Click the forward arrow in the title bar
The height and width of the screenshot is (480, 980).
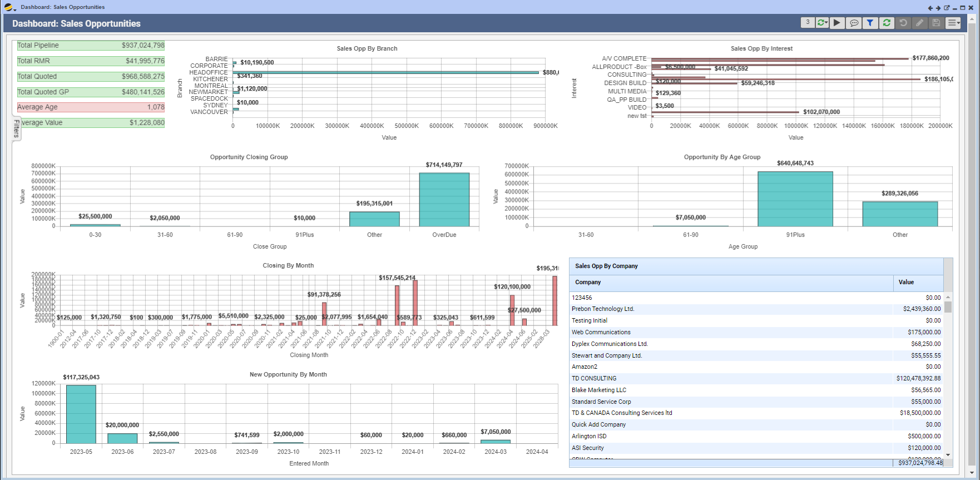click(938, 8)
